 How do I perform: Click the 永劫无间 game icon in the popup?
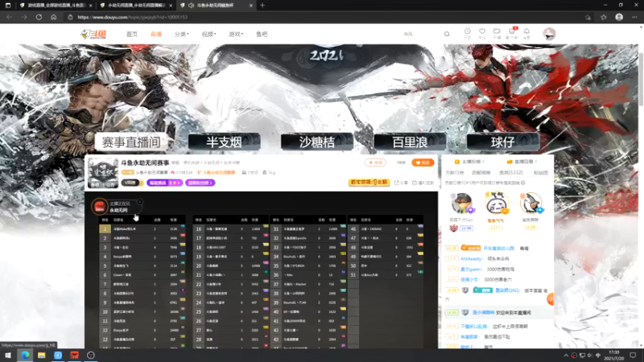(x=99, y=207)
